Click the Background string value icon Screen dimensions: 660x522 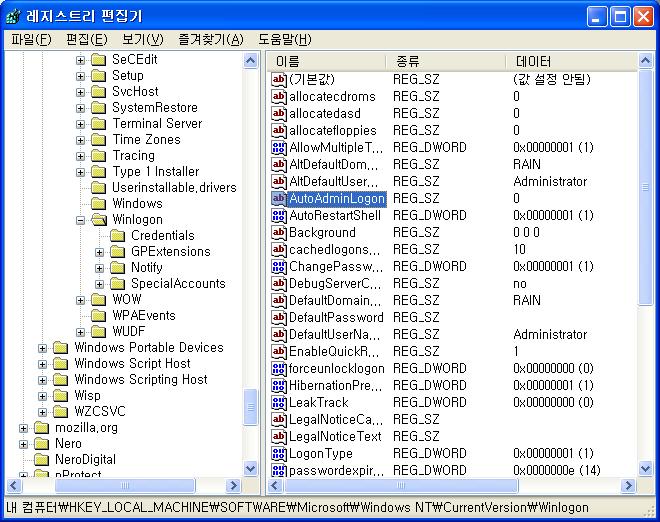pos(279,233)
